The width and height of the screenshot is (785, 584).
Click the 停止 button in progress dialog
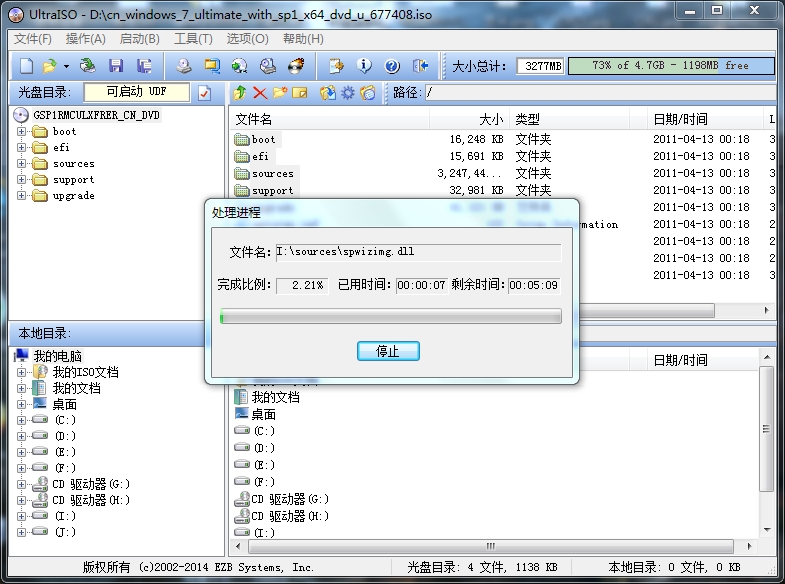pyautogui.click(x=388, y=351)
